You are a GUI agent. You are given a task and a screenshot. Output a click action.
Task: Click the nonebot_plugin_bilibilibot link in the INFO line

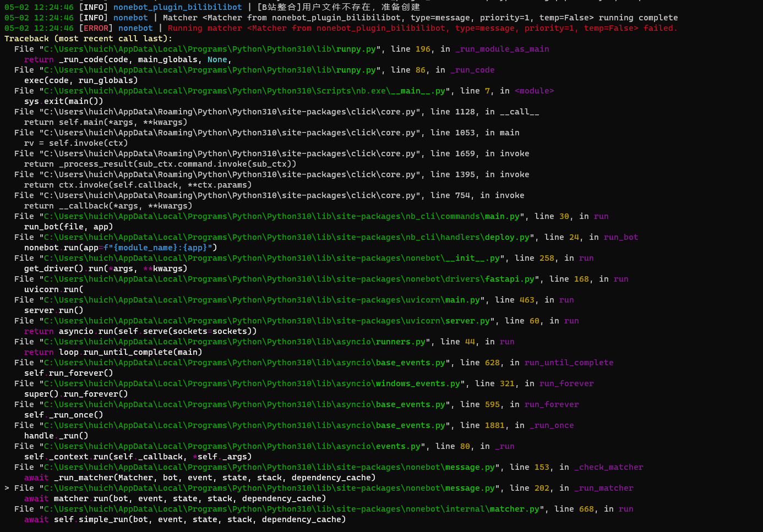[177, 7]
